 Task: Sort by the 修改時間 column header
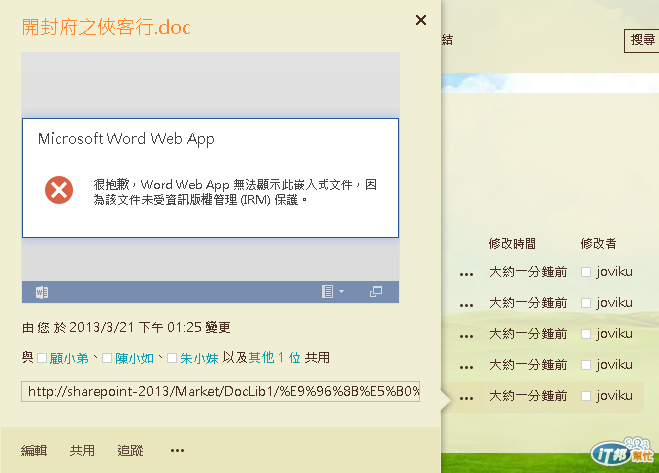(x=512, y=243)
